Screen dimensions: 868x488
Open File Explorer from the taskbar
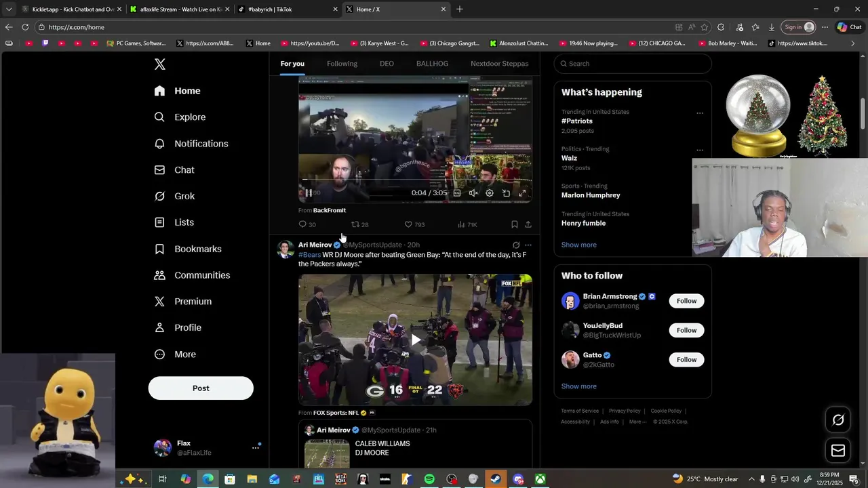(x=252, y=479)
